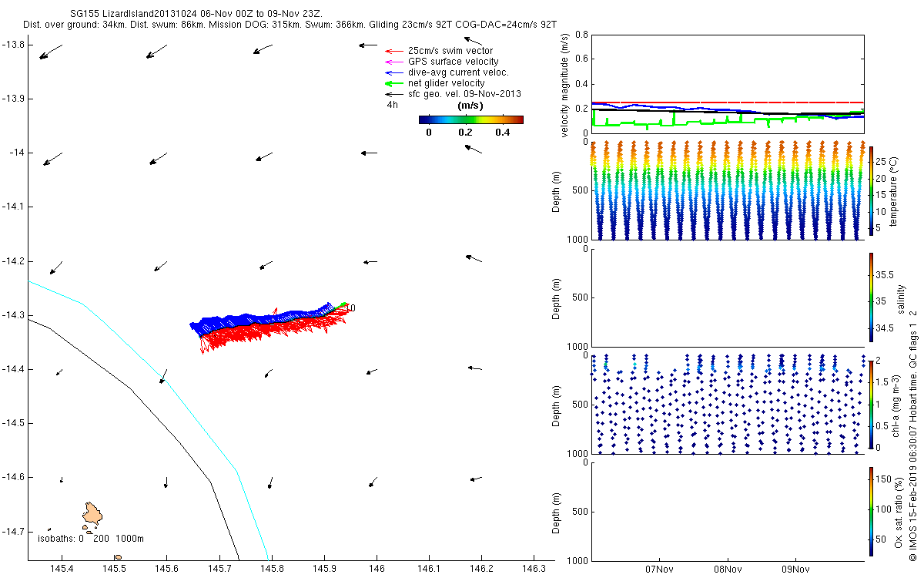924x578 pixels.
Task: Click the '09Nov' date tick
Action: point(795,570)
